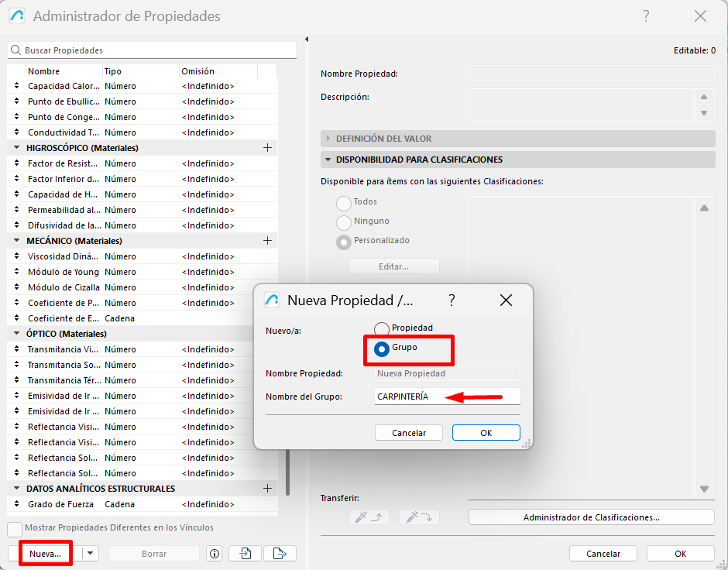Viewport: 728px width, 570px height.
Task: Click the Tipo column header
Action: (x=139, y=71)
